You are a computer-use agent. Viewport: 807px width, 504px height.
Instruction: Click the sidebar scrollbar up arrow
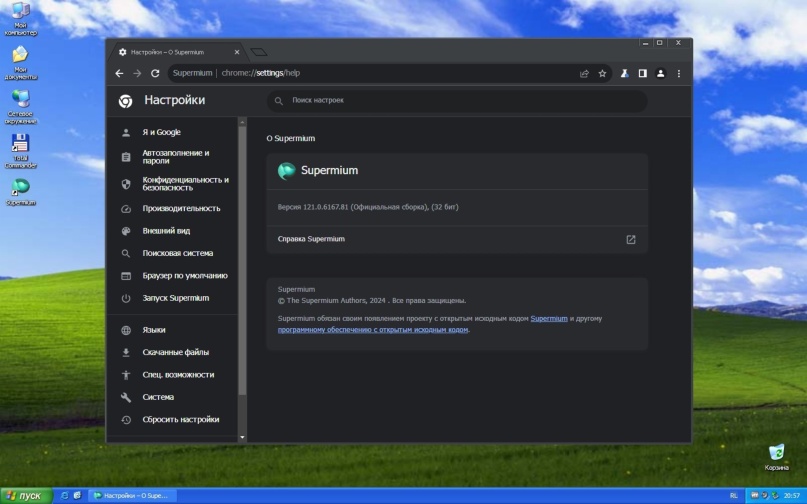(242, 122)
